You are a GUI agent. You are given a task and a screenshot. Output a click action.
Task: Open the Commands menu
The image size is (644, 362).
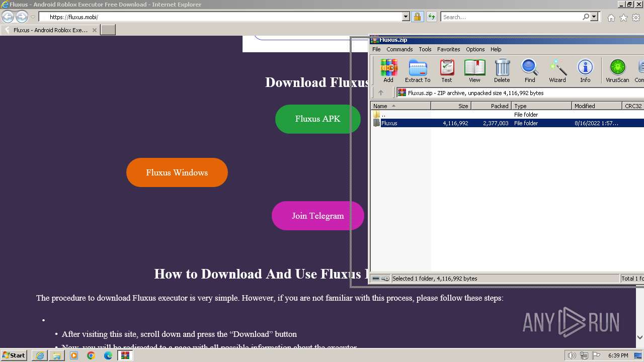pyautogui.click(x=399, y=49)
